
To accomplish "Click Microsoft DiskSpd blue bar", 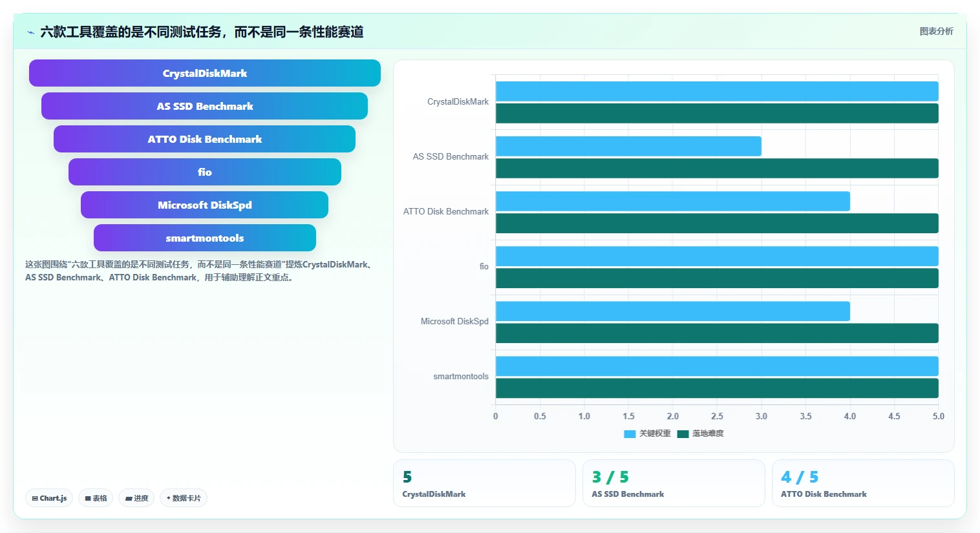I will 673,311.
